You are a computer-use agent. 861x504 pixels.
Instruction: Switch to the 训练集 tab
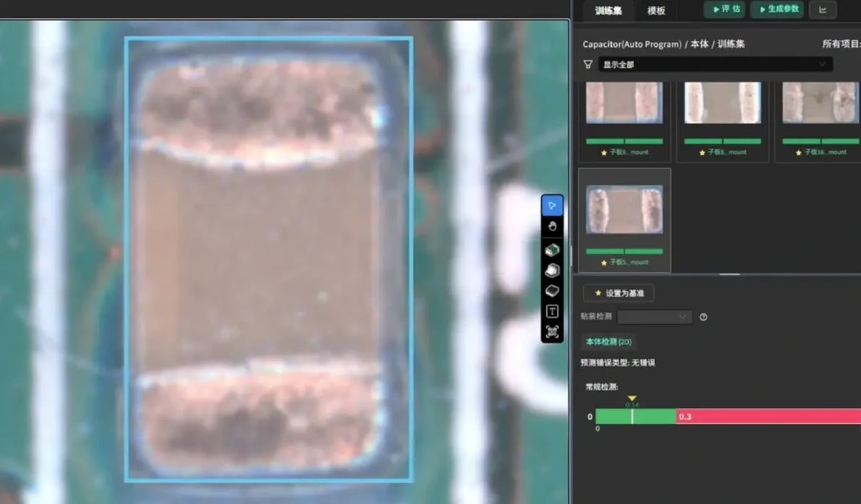coord(608,10)
